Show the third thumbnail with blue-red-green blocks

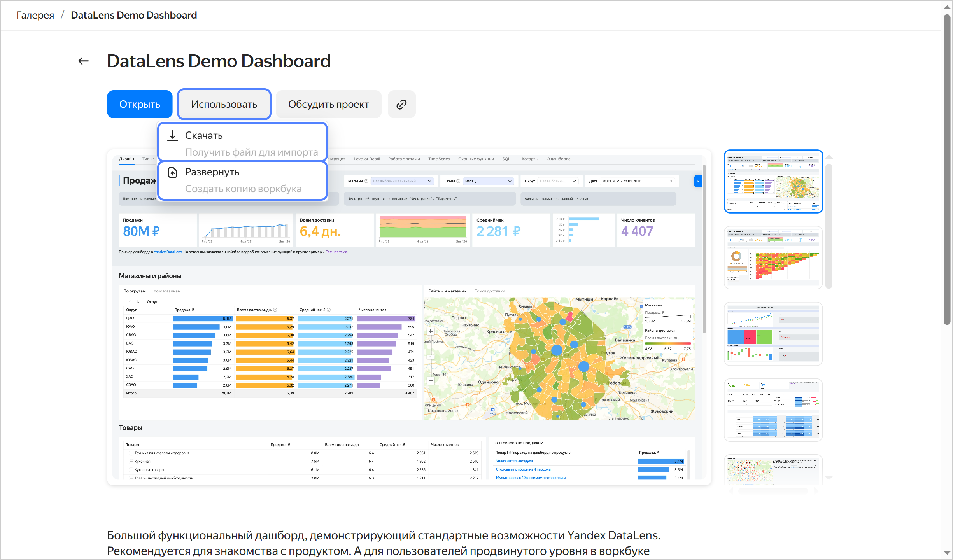773,334
